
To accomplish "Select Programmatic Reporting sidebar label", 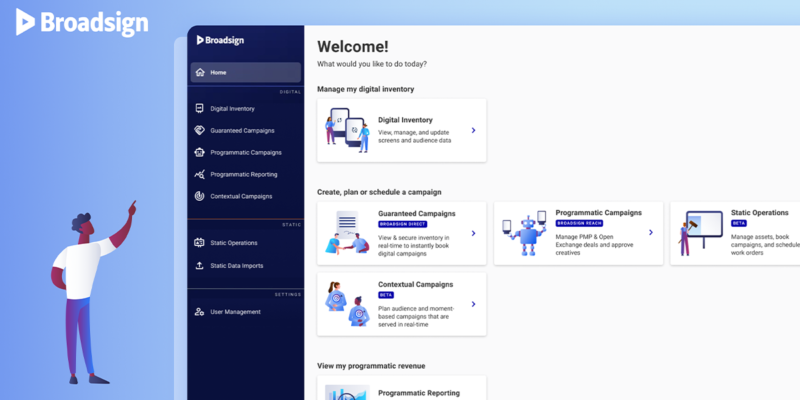I will (244, 174).
